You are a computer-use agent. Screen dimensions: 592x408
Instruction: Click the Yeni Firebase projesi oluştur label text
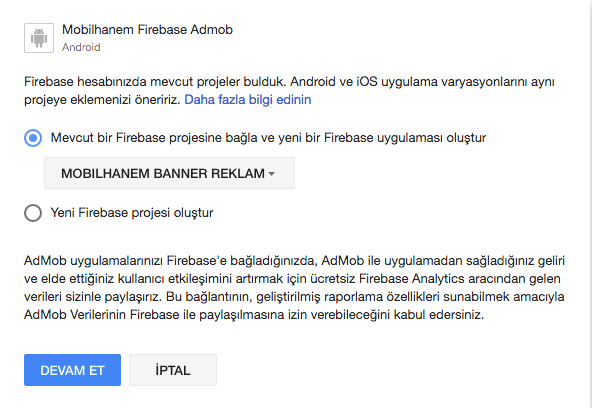132,213
